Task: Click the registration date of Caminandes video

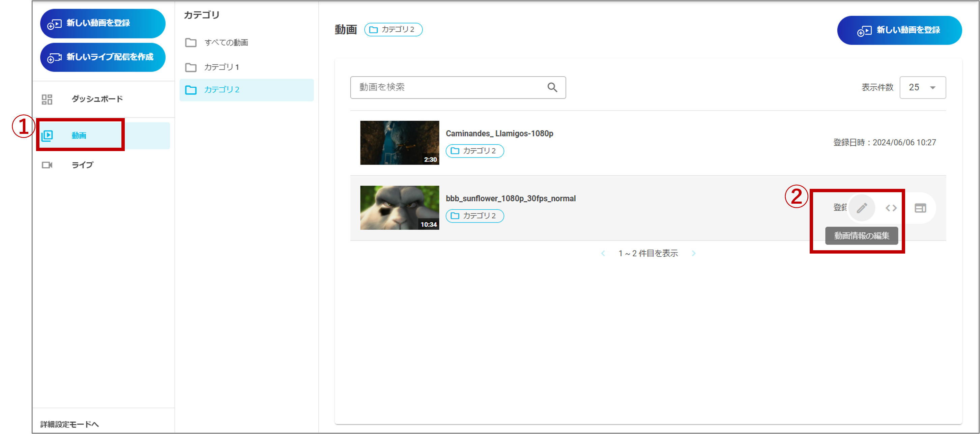Action: 884,143
